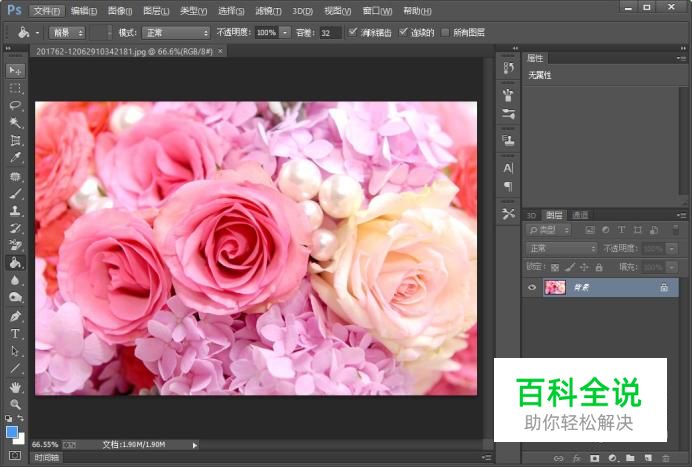
Task: Select the Hand tool
Action: coord(15,386)
